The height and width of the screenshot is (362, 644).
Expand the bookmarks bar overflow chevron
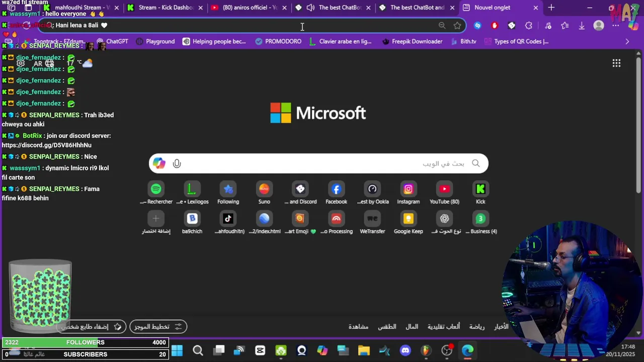[x=627, y=41]
